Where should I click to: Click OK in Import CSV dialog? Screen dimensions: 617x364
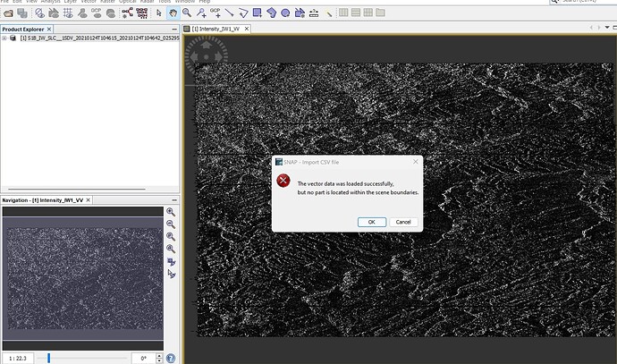coord(372,222)
